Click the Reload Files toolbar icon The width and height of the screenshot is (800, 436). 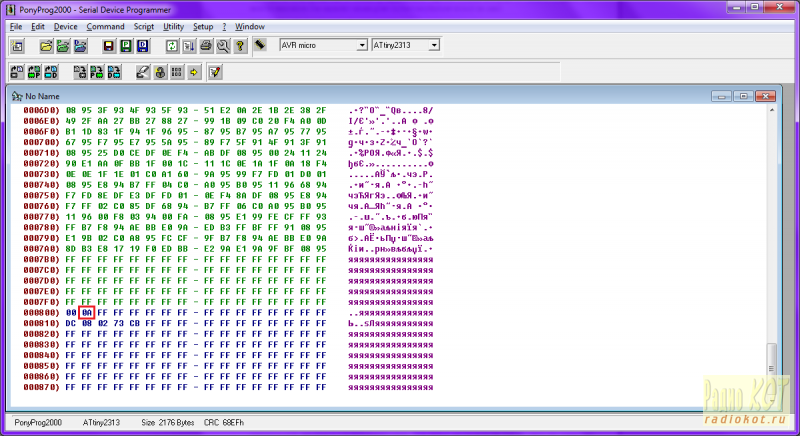point(171,46)
